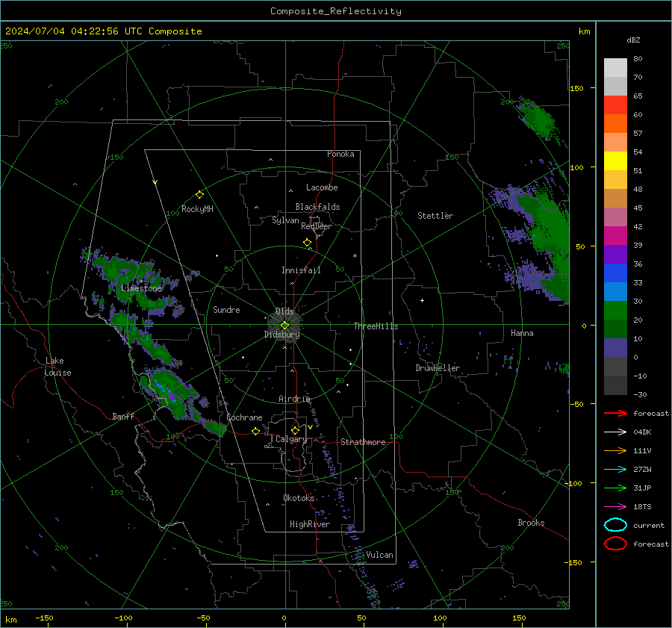Click the red forecast ellipse legend icon
672x628 pixels.
point(615,544)
